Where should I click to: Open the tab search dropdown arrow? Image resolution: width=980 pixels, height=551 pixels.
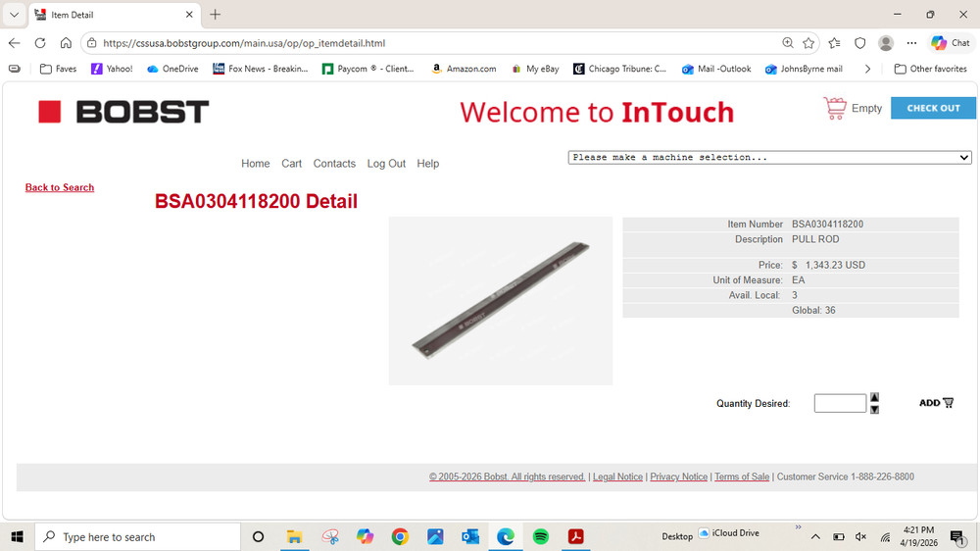pyautogui.click(x=14, y=15)
